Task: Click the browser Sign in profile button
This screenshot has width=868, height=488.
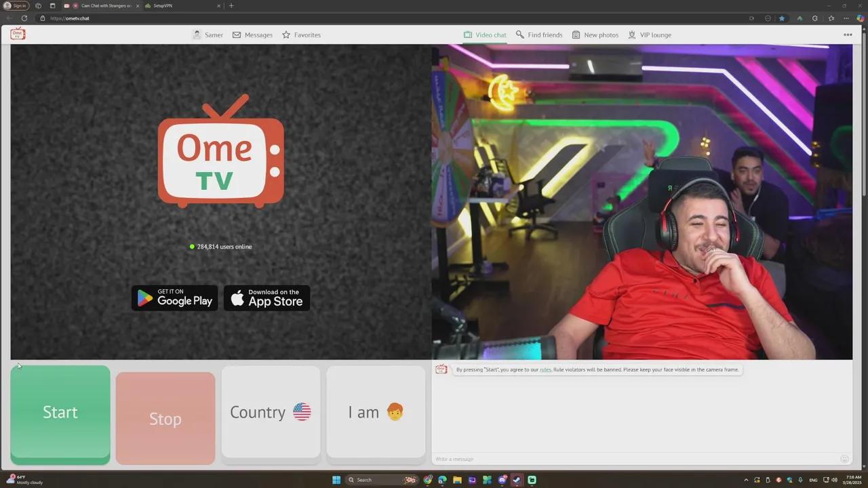Action: pyautogui.click(x=15, y=5)
